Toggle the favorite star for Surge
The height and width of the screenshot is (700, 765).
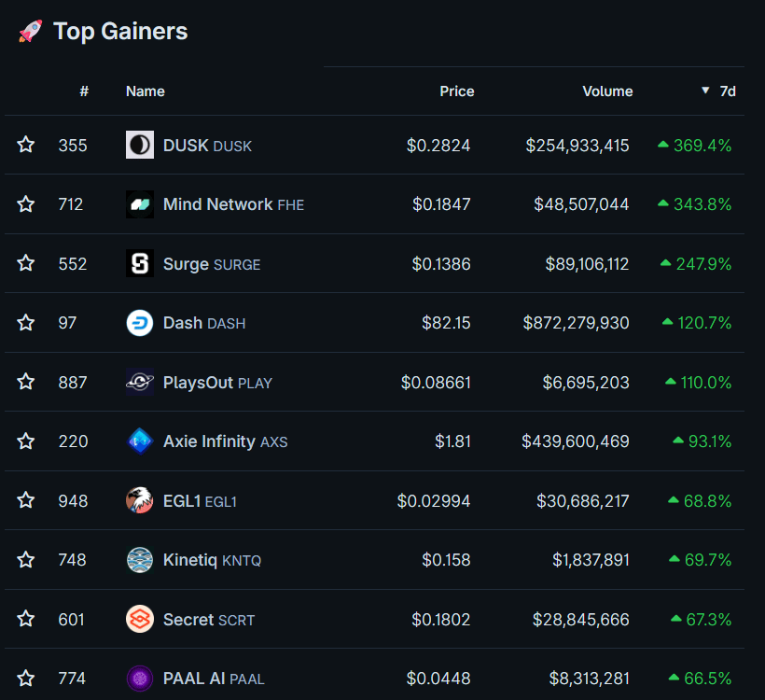[x=26, y=263]
